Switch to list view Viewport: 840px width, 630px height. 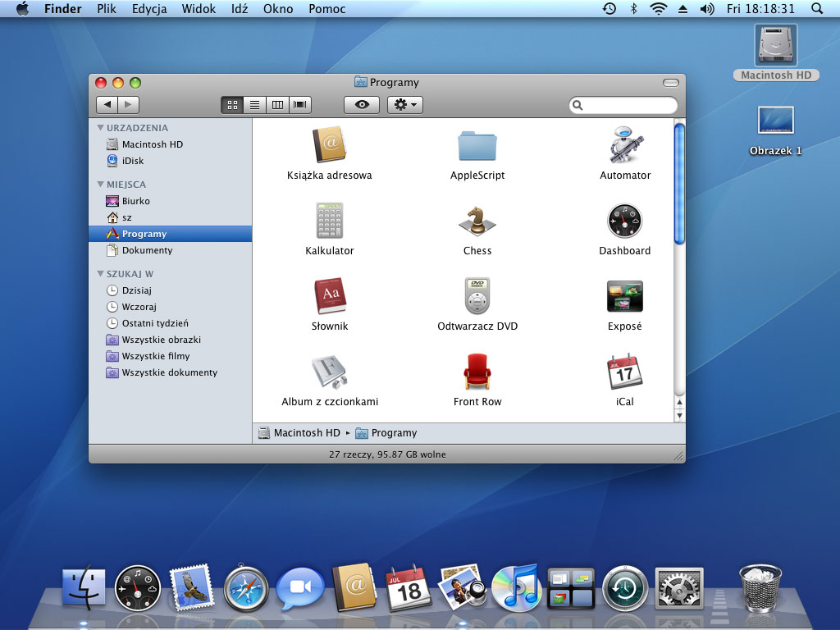click(254, 105)
